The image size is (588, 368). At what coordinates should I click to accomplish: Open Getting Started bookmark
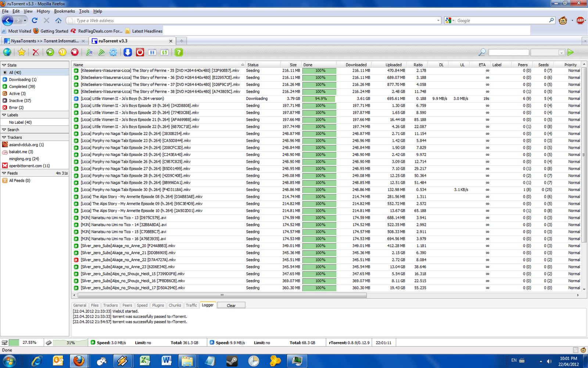click(51, 31)
